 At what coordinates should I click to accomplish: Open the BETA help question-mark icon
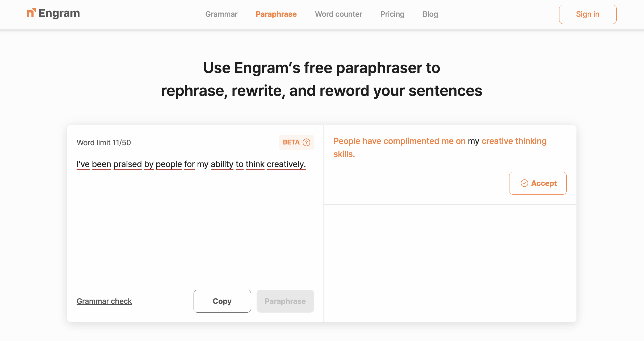coord(306,142)
